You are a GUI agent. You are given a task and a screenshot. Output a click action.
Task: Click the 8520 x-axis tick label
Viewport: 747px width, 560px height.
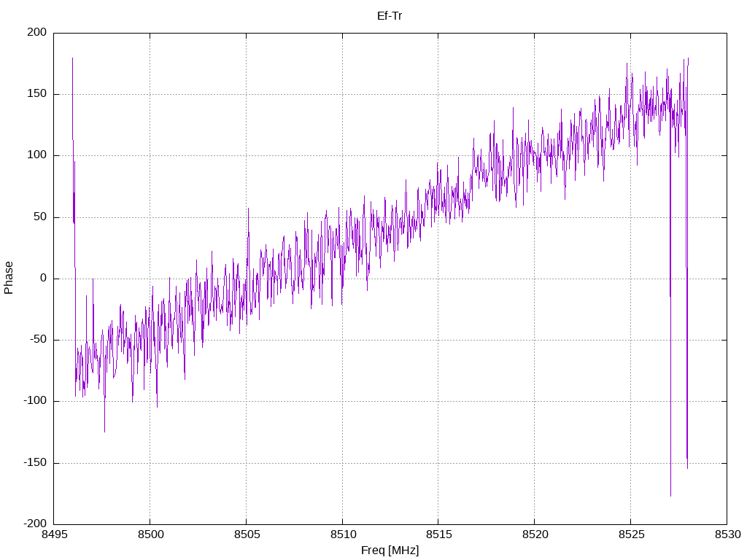[x=535, y=534]
